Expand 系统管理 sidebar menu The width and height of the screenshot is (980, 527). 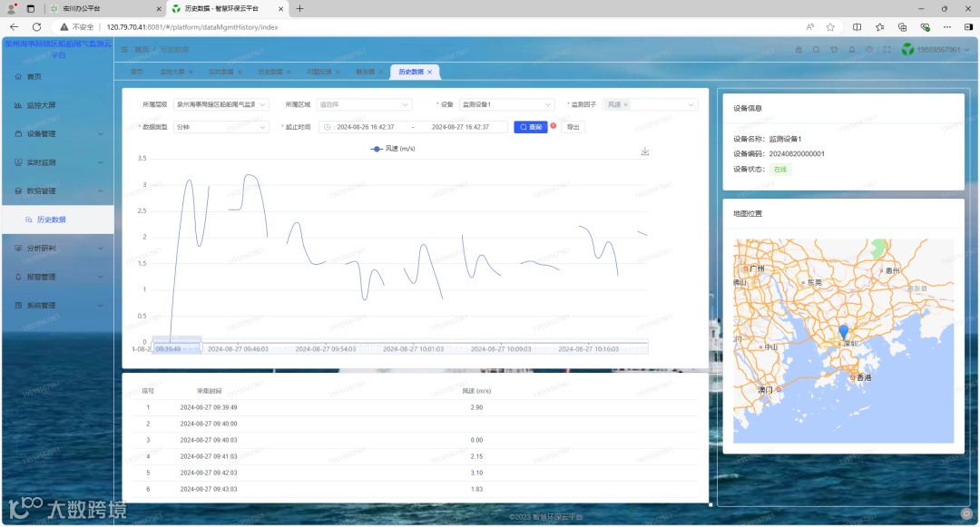(58, 306)
